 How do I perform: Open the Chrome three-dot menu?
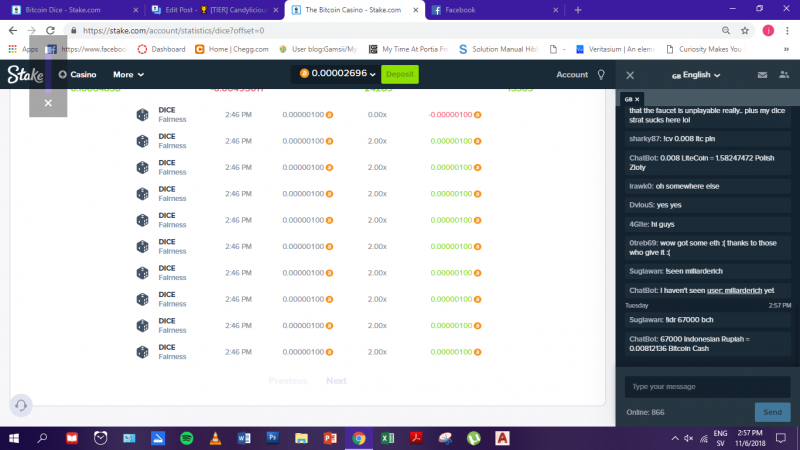click(787, 31)
